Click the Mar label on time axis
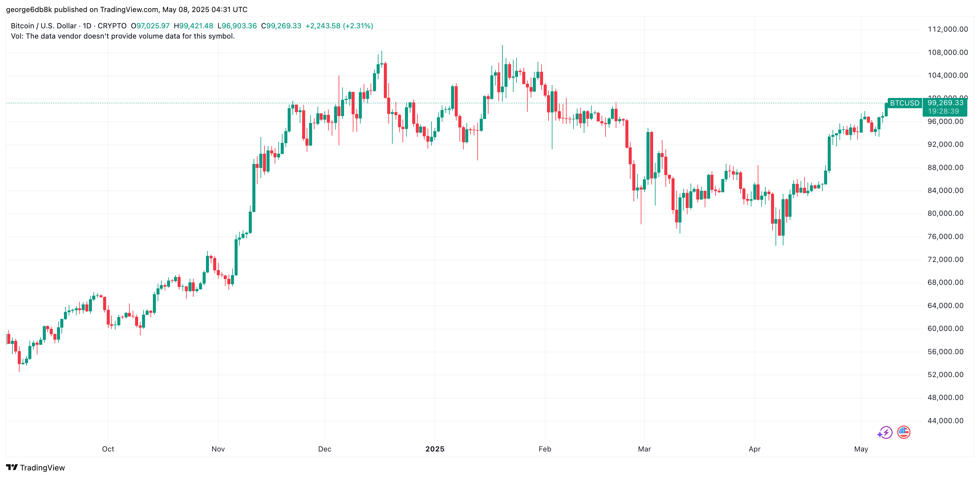 (x=644, y=449)
